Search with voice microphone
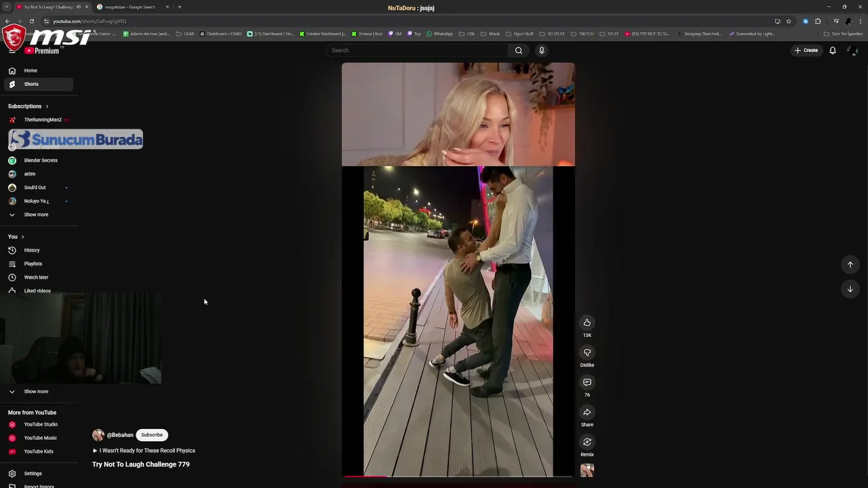This screenshot has width=868, height=488. pyautogui.click(x=541, y=50)
